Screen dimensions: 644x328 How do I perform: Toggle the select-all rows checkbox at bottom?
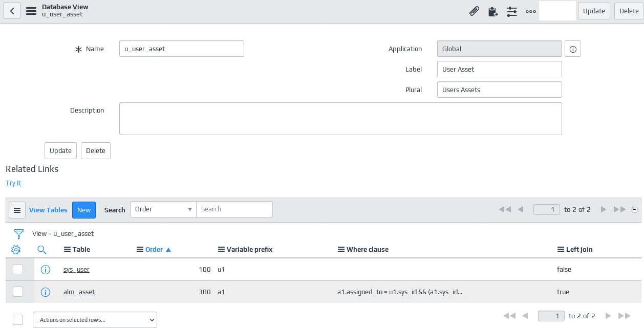coord(18,320)
